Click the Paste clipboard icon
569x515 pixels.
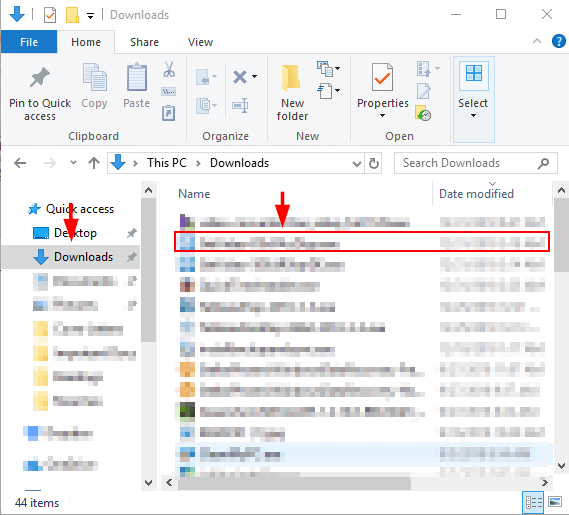pyautogui.click(x=136, y=77)
